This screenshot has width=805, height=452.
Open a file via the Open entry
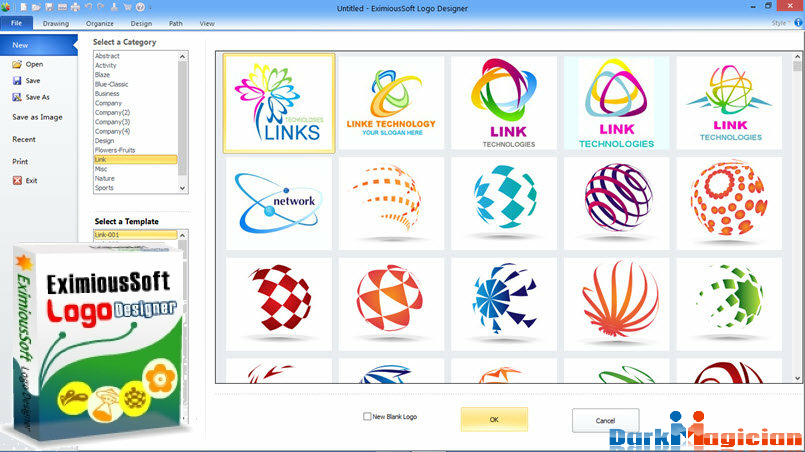[28, 64]
